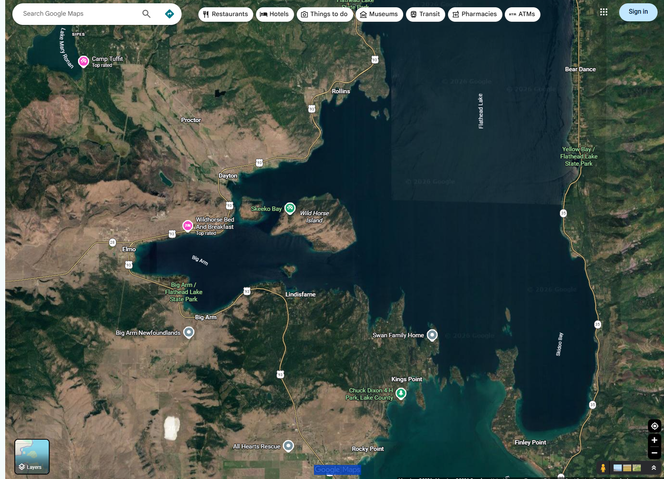Show Things to do nearby
664x479 pixels.
click(324, 14)
